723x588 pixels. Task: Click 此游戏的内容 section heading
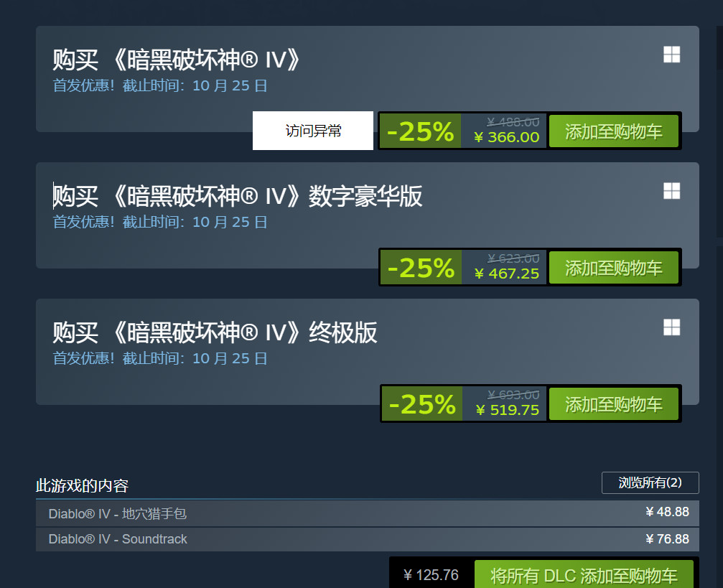pyautogui.click(x=82, y=485)
